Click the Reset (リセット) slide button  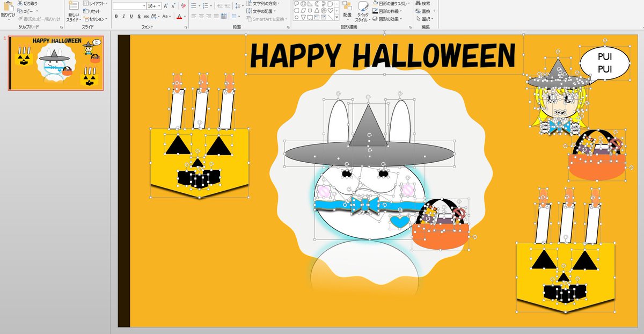click(91, 11)
